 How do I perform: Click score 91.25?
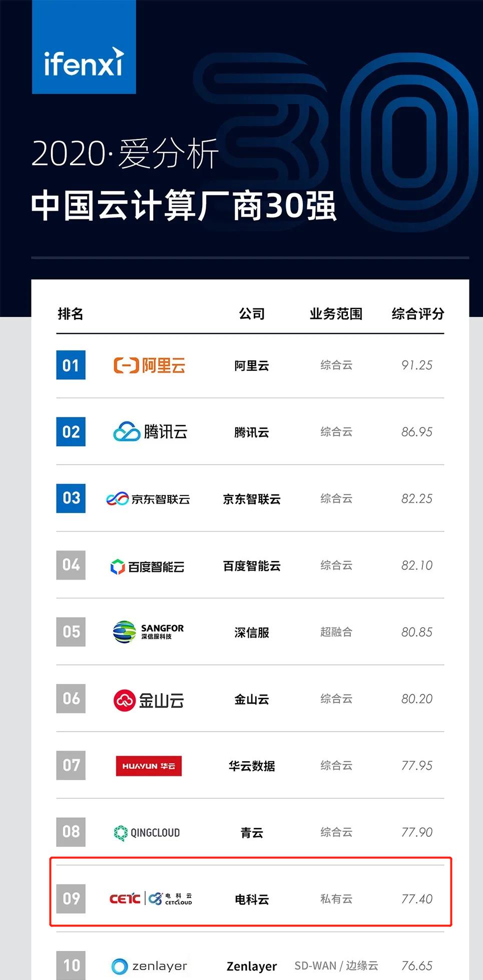click(417, 365)
